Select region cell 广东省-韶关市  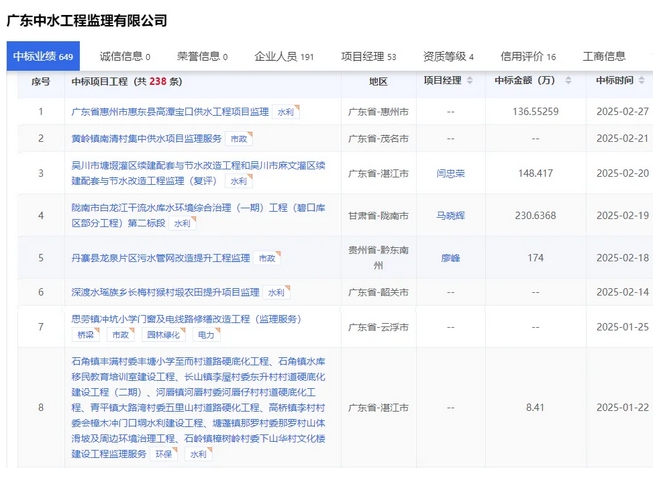click(x=378, y=292)
